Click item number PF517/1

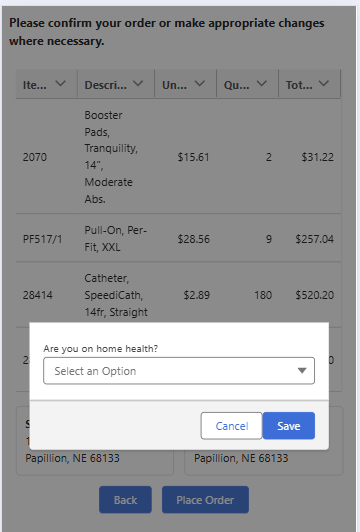[42, 239]
